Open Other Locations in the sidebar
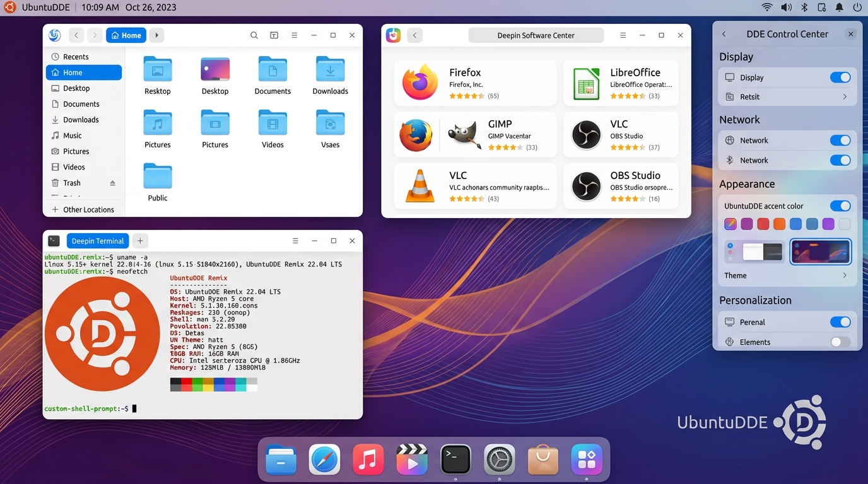This screenshot has height=484, width=868. click(x=83, y=209)
